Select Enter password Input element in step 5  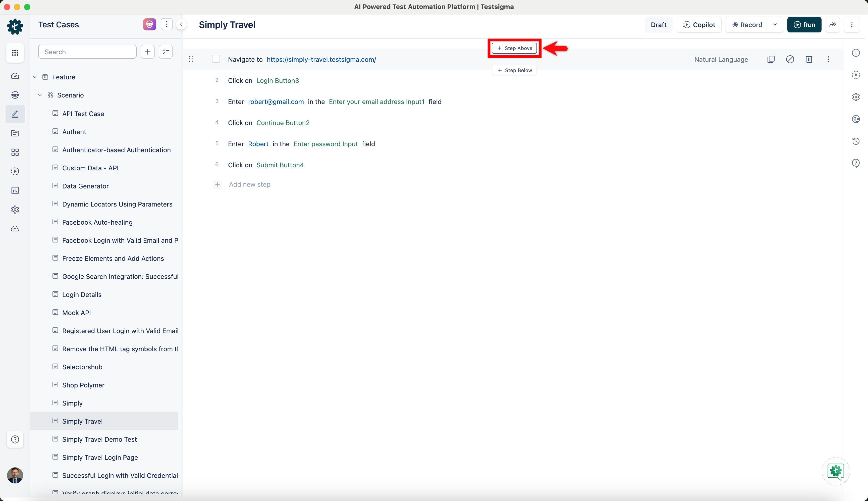coord(325,144)
